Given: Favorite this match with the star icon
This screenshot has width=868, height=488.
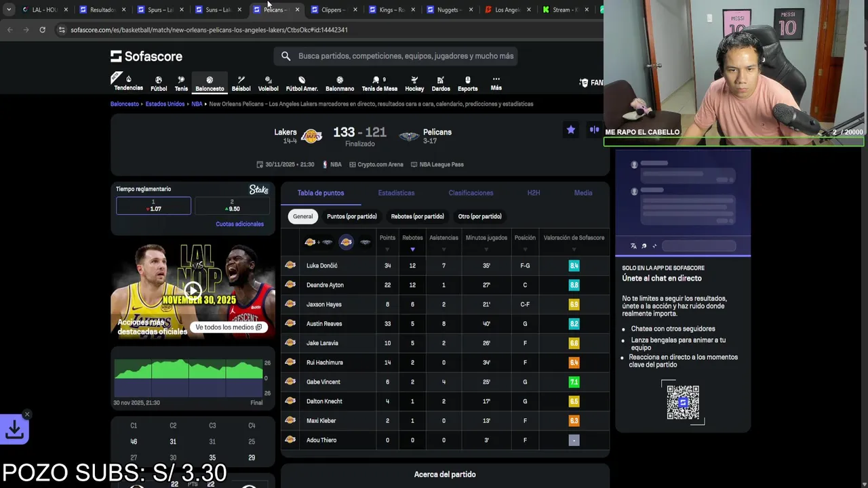Looking at the screenshot, I should pos(571,129).
